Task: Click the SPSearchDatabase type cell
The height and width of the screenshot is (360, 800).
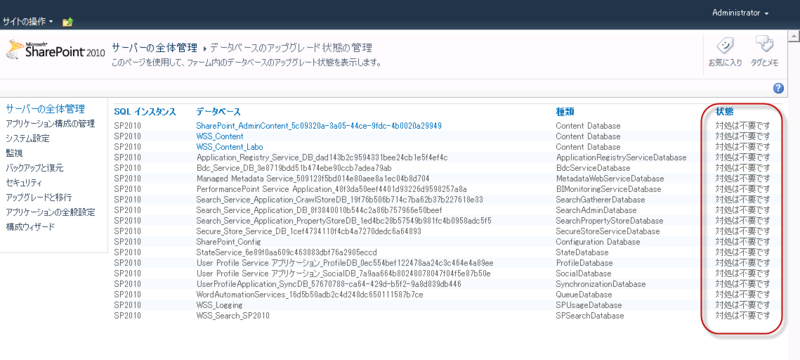Action: (x=590, y=316)
